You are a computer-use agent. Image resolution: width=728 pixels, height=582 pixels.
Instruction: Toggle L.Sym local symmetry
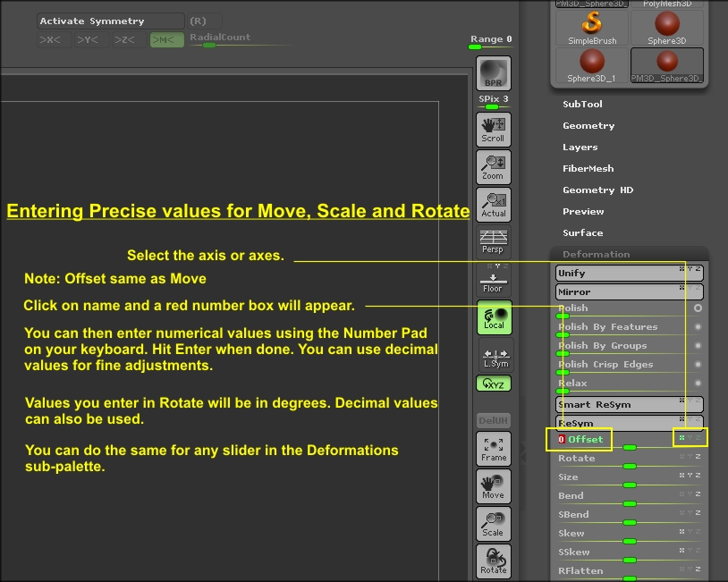tap(495, 355)
